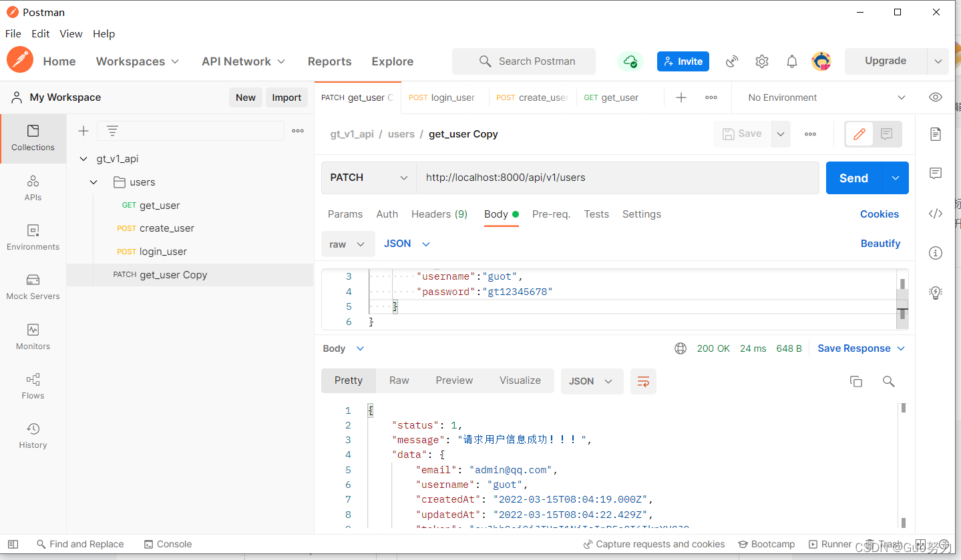Open collection options three-dot menu
Image resolution: width=961 pixels, height=560 pixels.
point(298,131)
